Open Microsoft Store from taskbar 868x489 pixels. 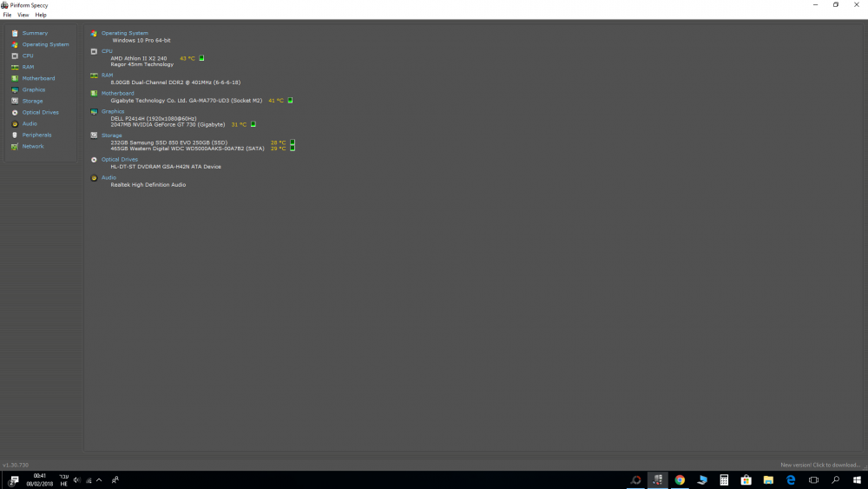(746, 480)
